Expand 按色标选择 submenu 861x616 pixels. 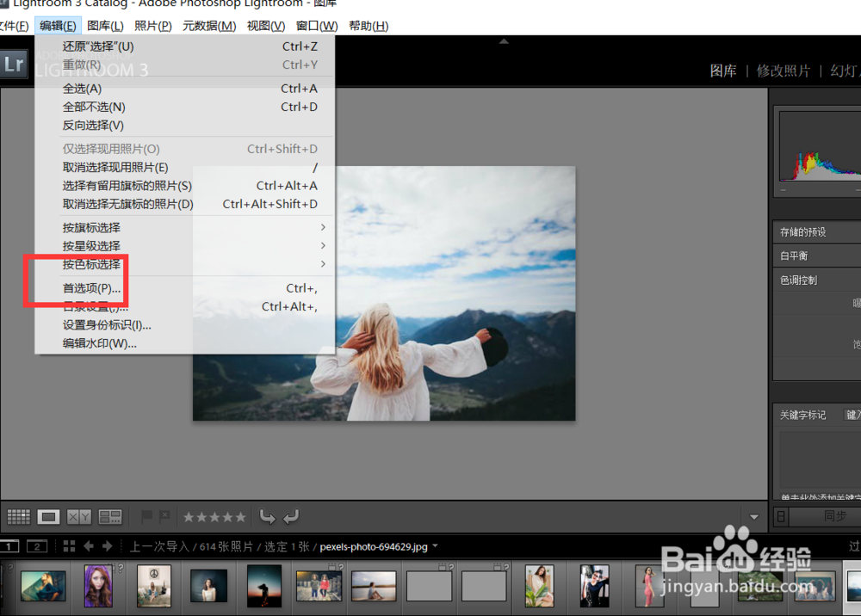tap(184, 264)
